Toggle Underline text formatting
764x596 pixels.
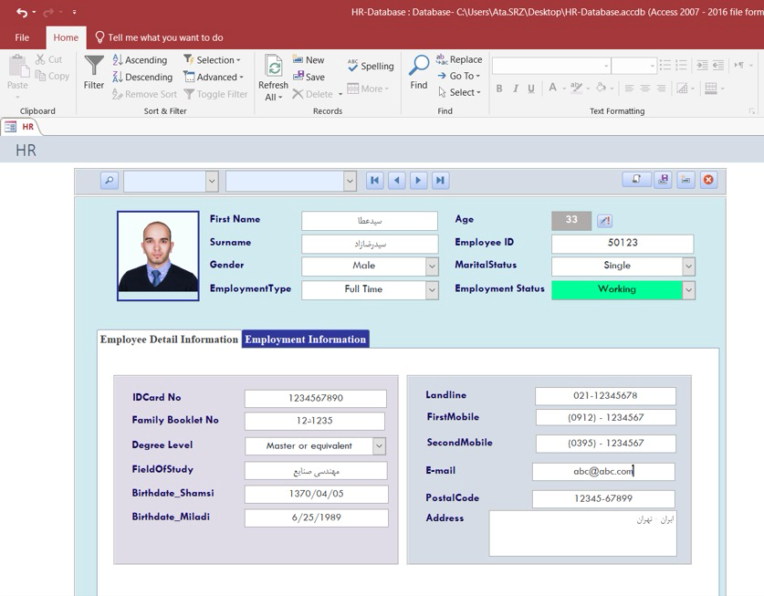point(531,89)
